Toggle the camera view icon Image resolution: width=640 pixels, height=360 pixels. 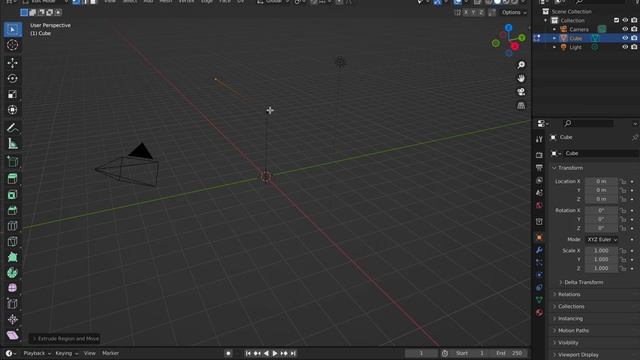tap(521, 92)
